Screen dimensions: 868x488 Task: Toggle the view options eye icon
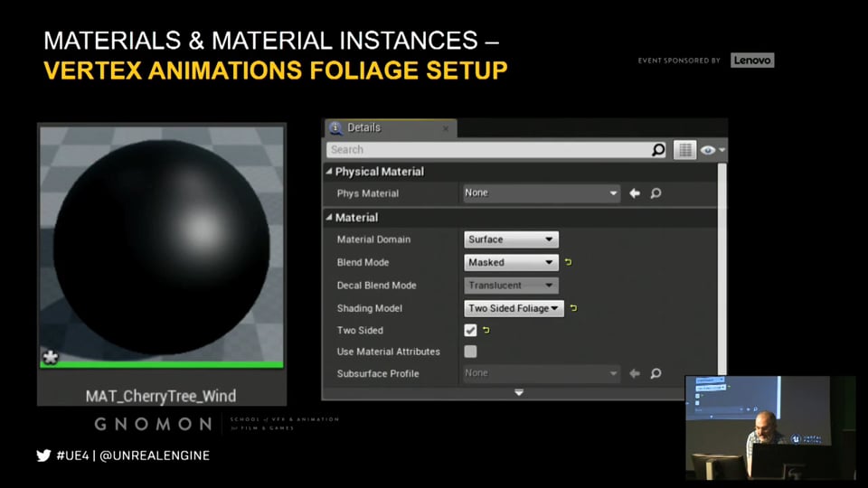tap(707, 150)
